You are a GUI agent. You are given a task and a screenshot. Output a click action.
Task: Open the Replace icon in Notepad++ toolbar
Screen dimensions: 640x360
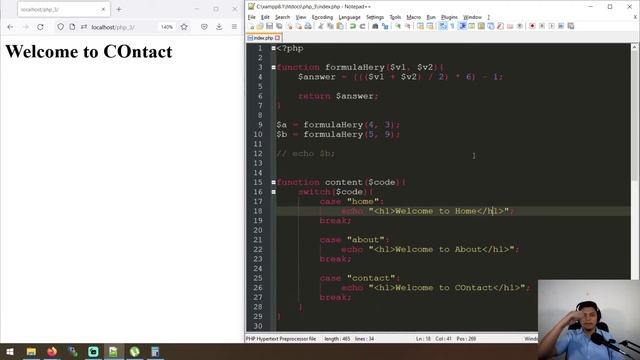coord(385,26)
